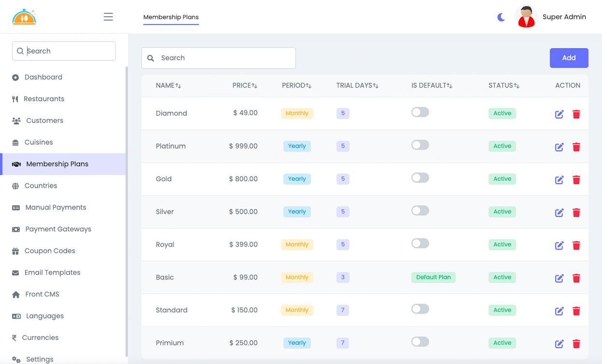Sort plans by Name column header
Image resolution: width=602 pixels, height=364 pixels.
[x=168, y=85]
